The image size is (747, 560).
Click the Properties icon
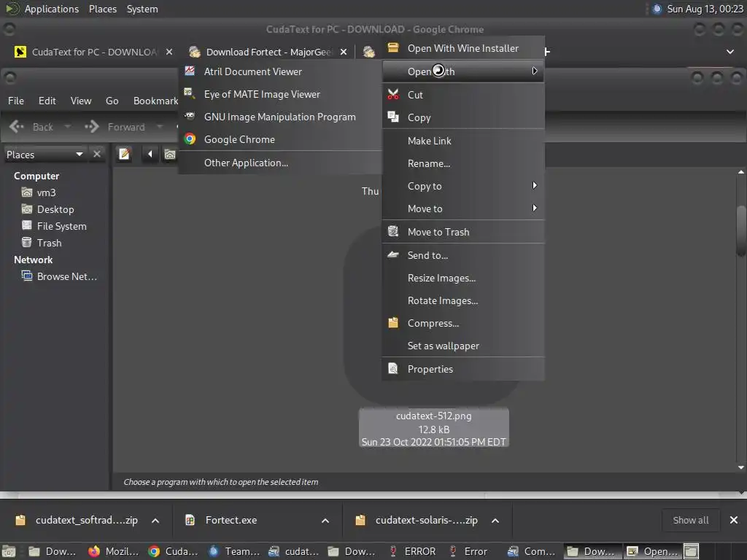(393, 368)
